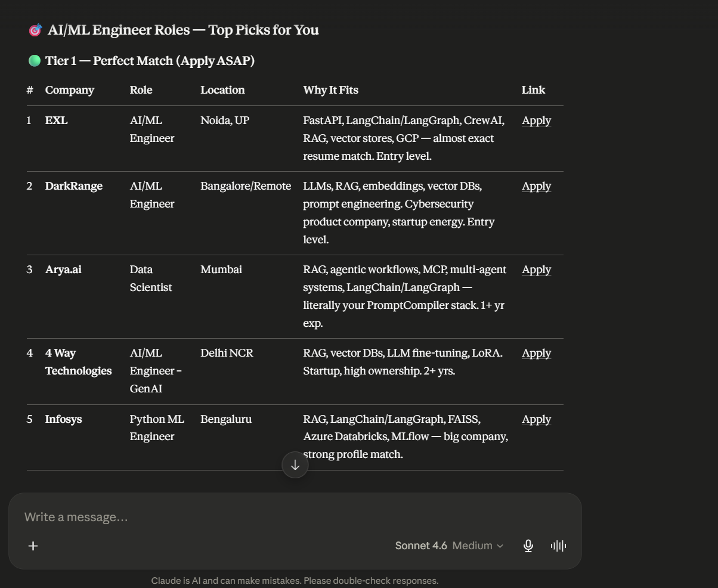Open the Apply link for Arya.ai

click(536, 270)
